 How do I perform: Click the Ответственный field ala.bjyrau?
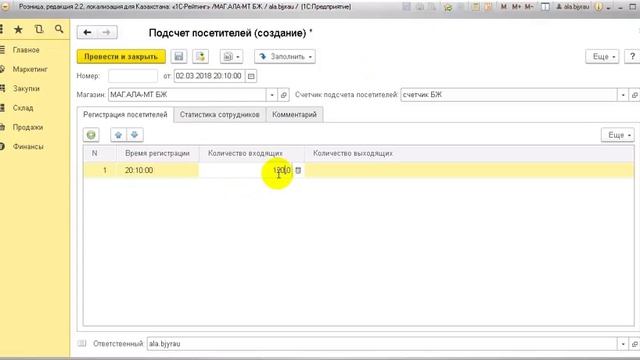point(382,344)
